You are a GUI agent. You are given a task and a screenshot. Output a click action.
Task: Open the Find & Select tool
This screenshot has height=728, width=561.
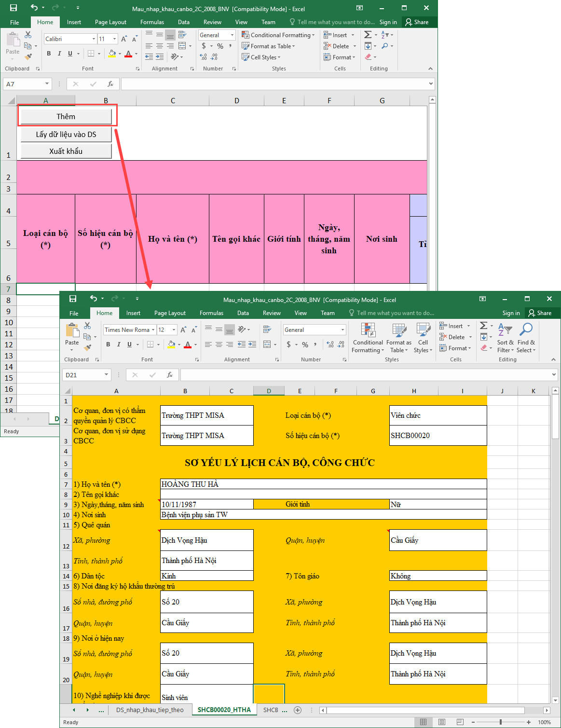pyautogui.click(x=526, y=338)
